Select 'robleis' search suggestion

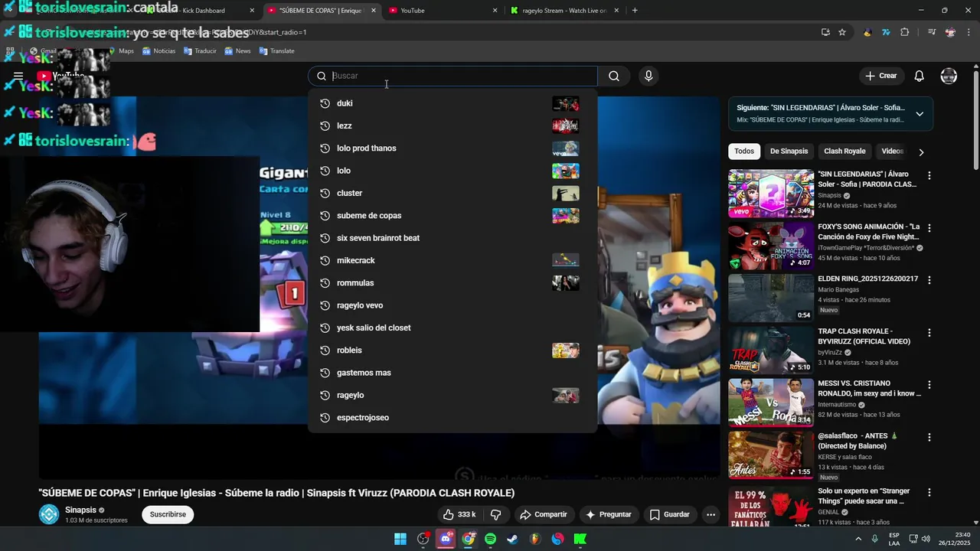pyautogui.click(x=452, y=350)
